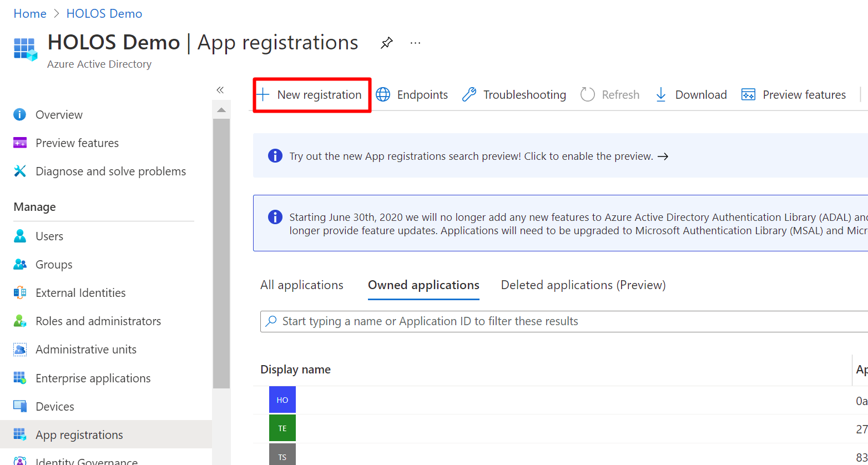Open Endpoints via the globe icon
The width and height of the screenshot is (868, 465).
pos(383,95)
